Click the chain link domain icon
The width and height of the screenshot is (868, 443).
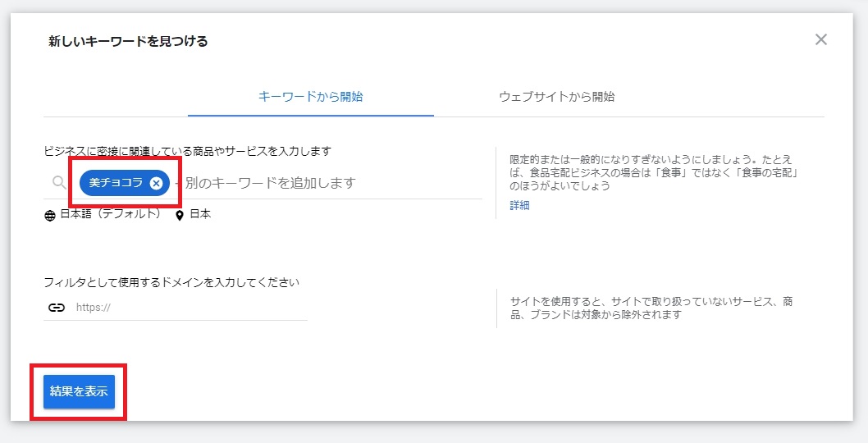pos(56,308)
